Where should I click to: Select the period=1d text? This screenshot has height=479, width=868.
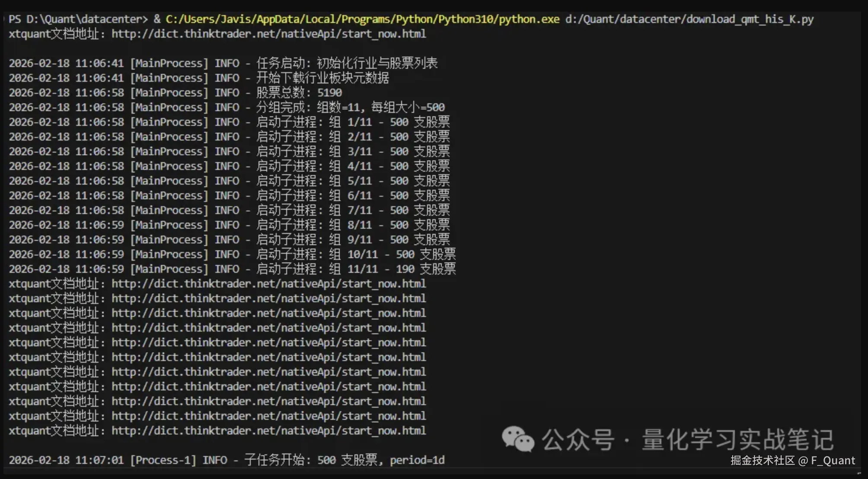click(x=417, y=460)
